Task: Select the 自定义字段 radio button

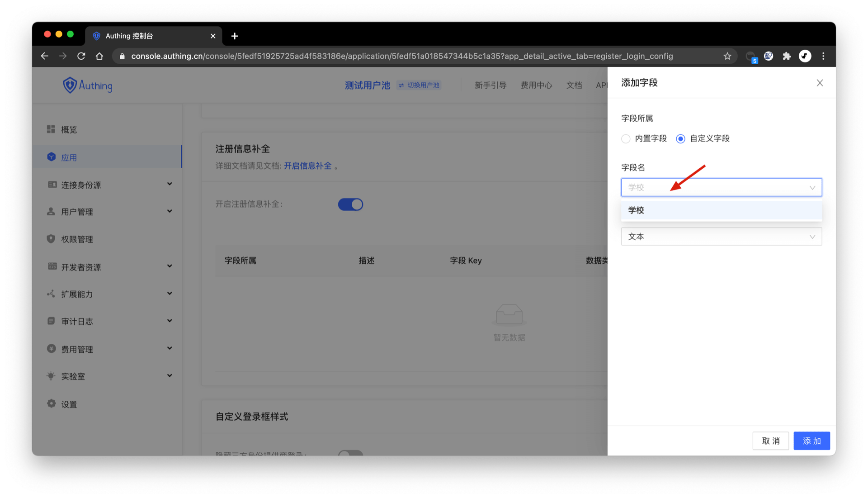Action: (x=680, y=139)
